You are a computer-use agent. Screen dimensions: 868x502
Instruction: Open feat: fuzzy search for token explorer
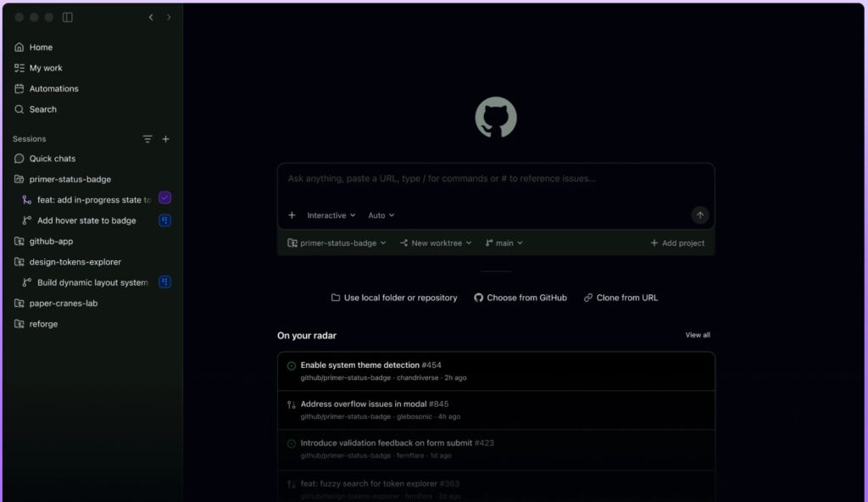pos(496,488)
